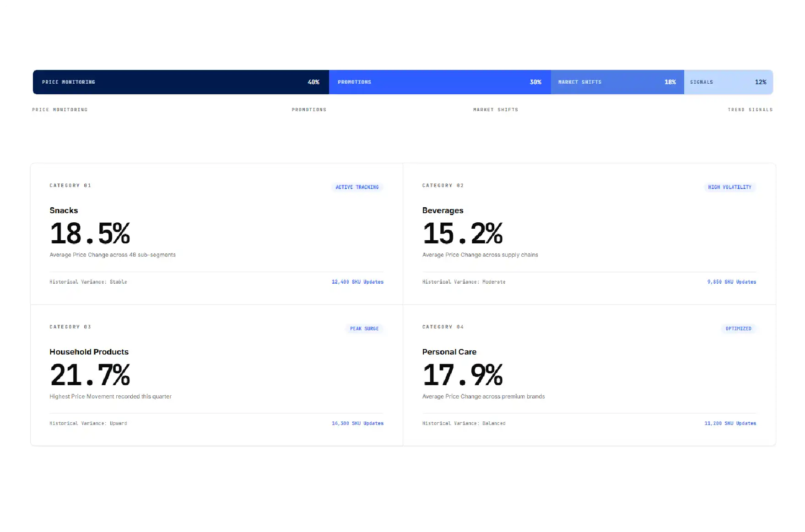Click the Promotions legend label below the bar

[x=309, y=110]
